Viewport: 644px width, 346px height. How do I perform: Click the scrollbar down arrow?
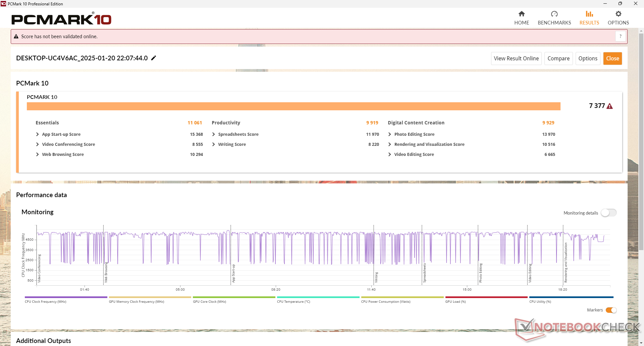(641, 343)
